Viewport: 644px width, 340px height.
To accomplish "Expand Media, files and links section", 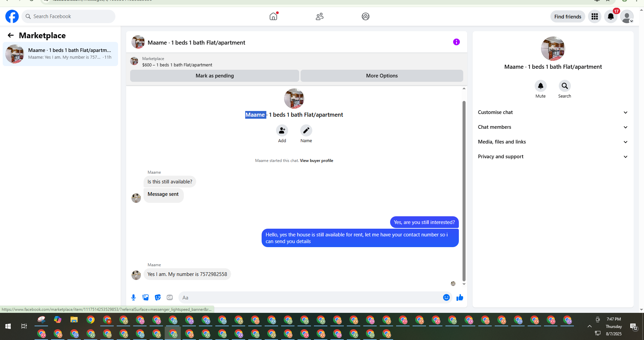I will click(553, 142).
